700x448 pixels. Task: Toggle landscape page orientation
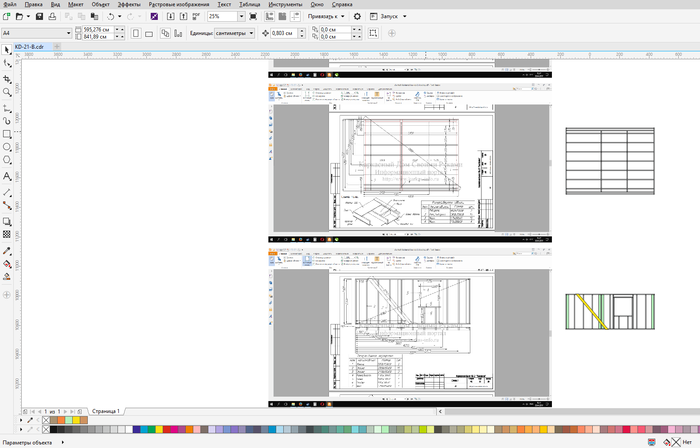[x=148, y=33]
